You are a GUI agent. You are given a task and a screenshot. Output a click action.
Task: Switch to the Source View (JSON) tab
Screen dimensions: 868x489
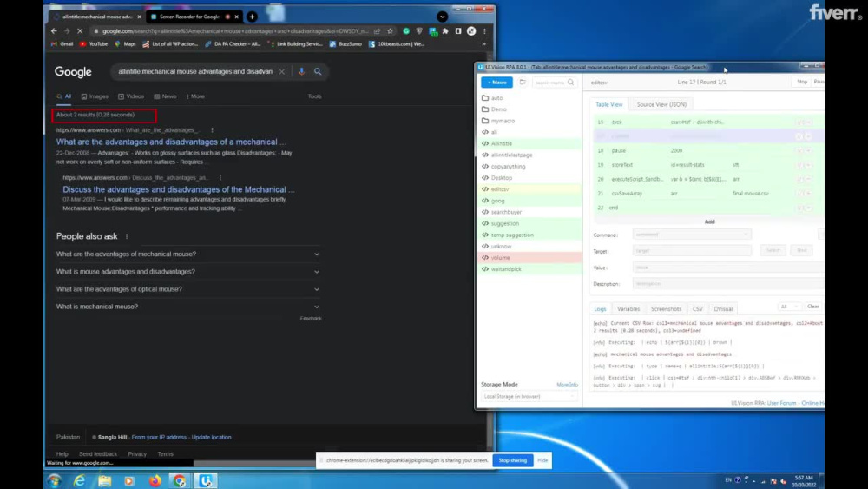[x=661, y=104]
